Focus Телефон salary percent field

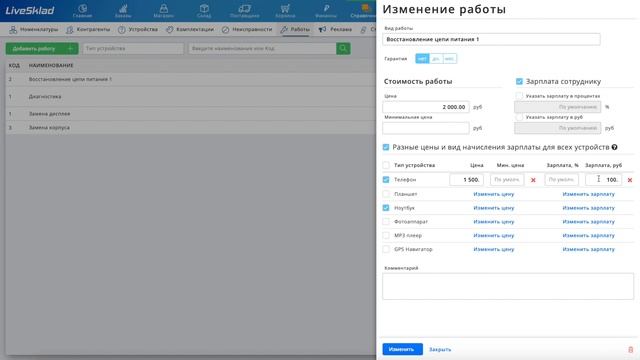[561, 180]
